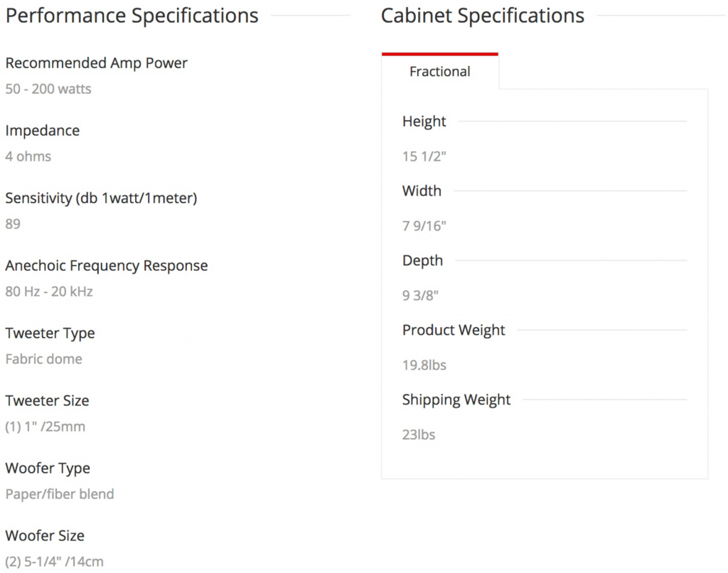This screenshot has width=728, height=573.
Task: Click the Tweeter Type label
Action: click(x=50, y=333)
